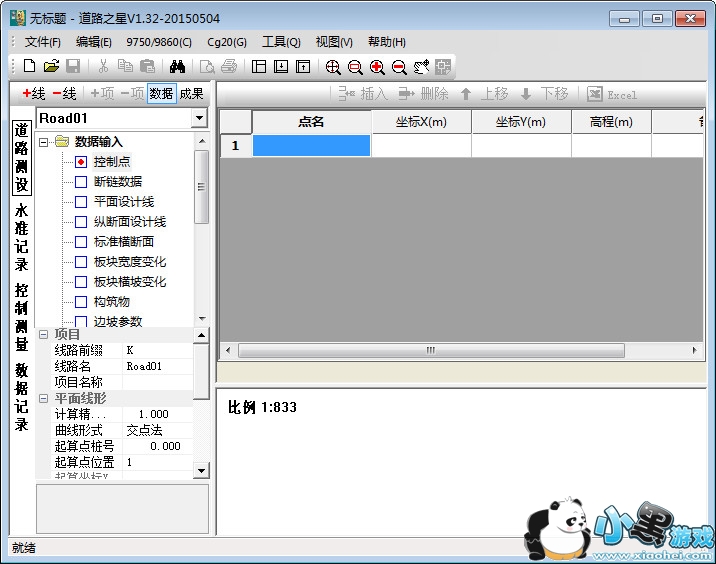Open the 工具(Q) menu
The height and width of the screenshot is (564, 716).
(281, 42)
